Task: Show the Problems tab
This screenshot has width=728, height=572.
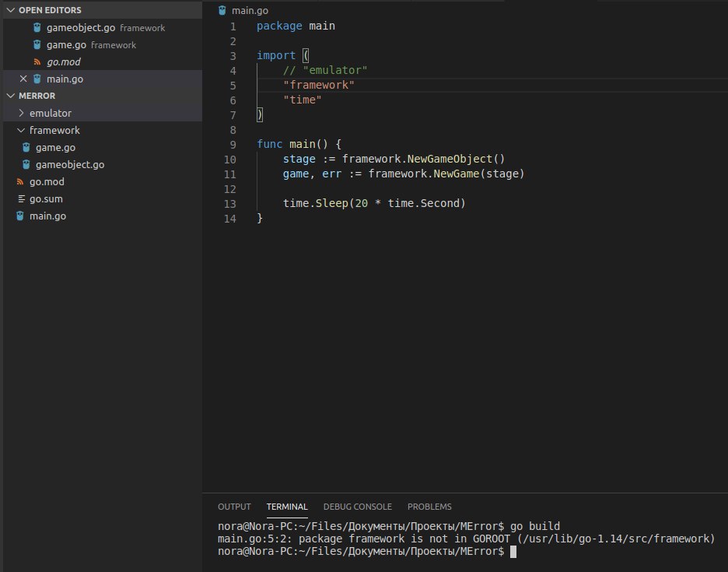Action: pyautogui.click(x=429, y=507)
